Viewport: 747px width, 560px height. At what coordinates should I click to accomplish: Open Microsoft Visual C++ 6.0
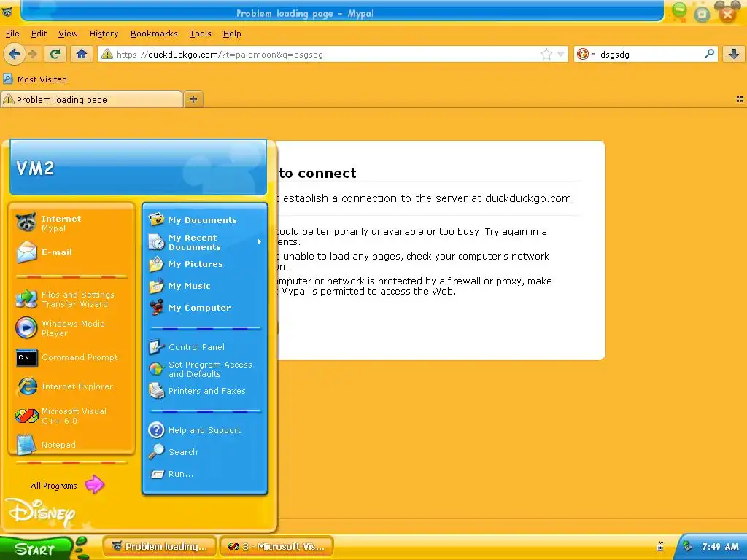71,416
